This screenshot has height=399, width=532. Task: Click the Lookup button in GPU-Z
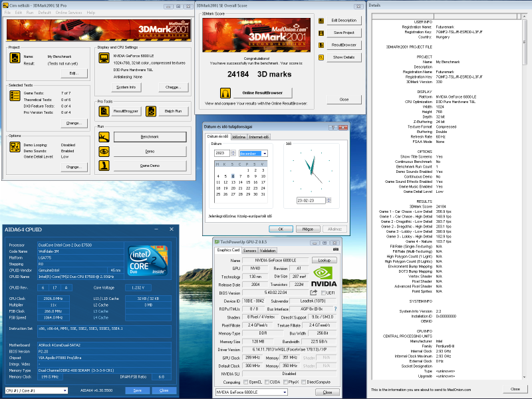pyautogui.click(x=324, y=260)
